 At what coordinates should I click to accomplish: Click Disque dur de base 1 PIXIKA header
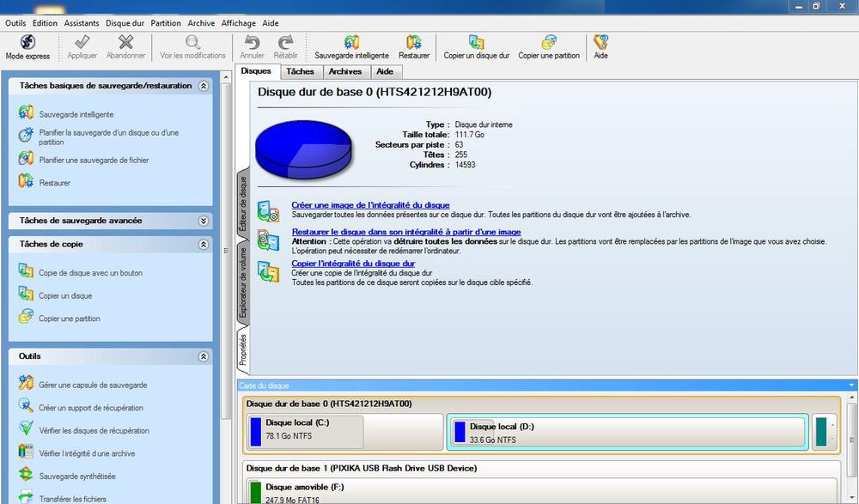(362, 469)
